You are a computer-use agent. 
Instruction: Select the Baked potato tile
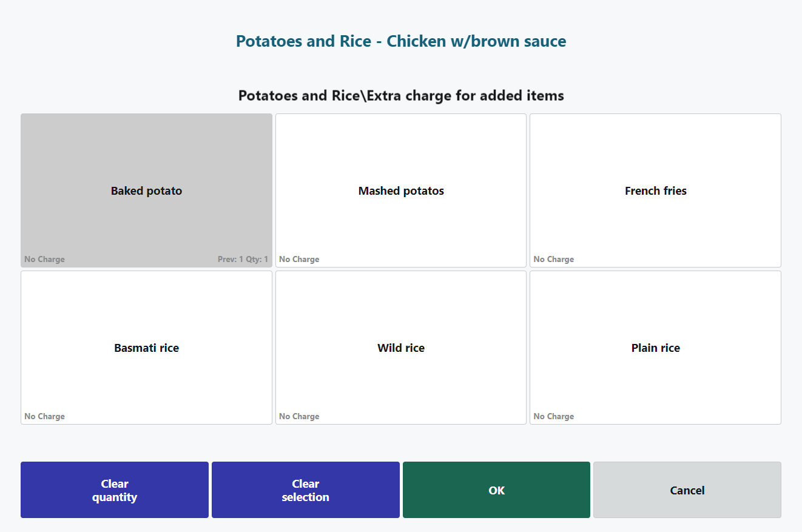pos(146,190)
